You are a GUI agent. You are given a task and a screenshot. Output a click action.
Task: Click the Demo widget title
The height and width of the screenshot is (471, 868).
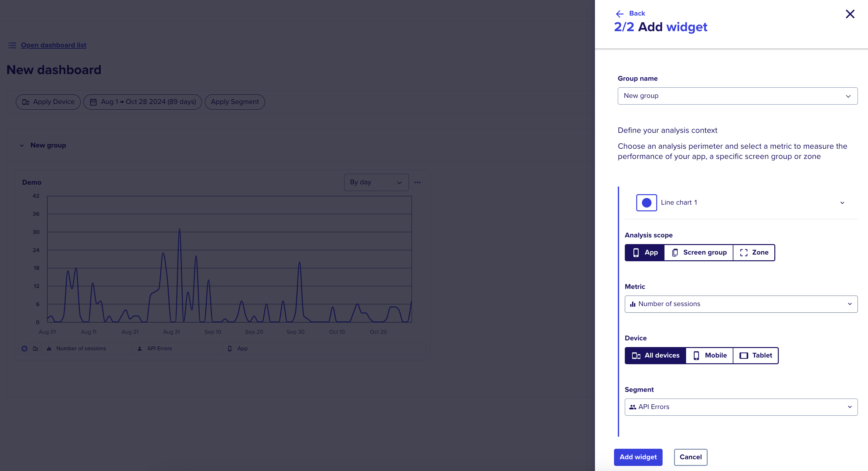coord(32,182)
